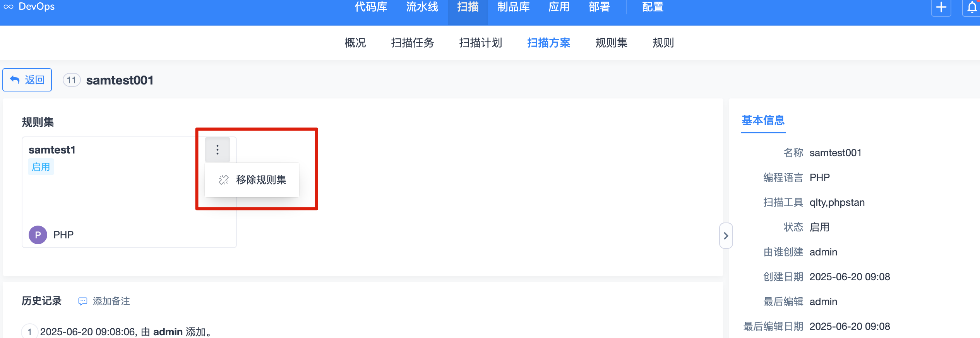
Task: Switch to the 概况 tab
Action: (355, 43)
